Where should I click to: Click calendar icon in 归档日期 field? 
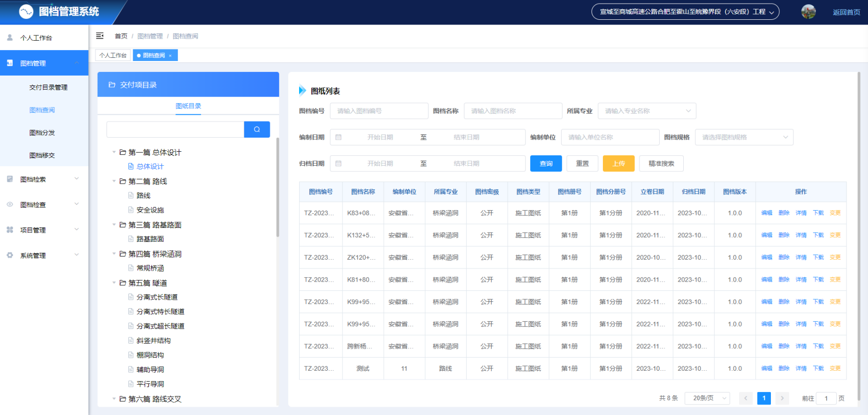click(x=338, y=164)
